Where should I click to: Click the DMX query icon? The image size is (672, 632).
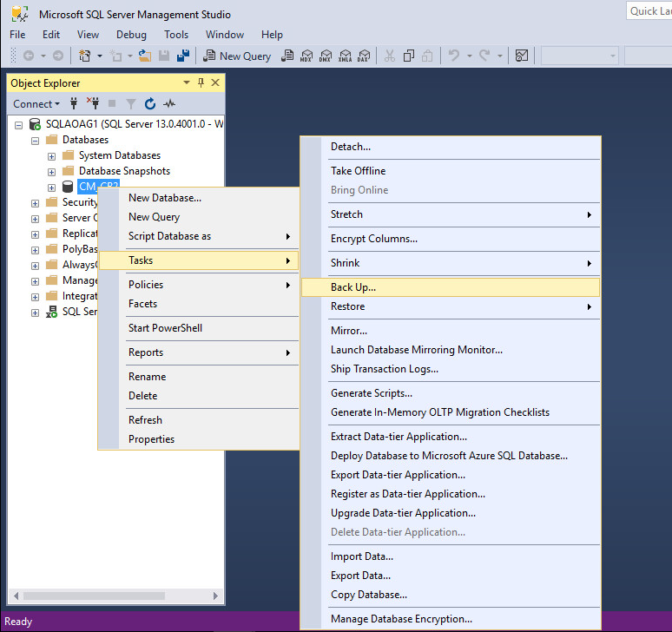click(326, 56)
